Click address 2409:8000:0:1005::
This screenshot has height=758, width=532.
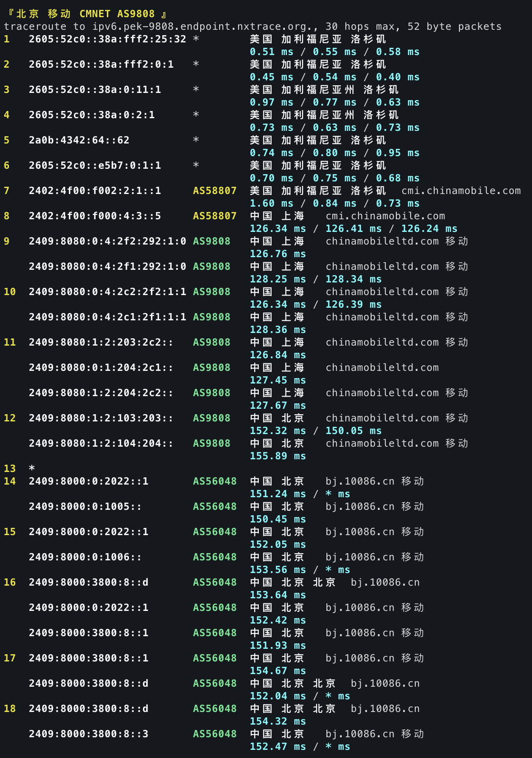click(85, 507)
